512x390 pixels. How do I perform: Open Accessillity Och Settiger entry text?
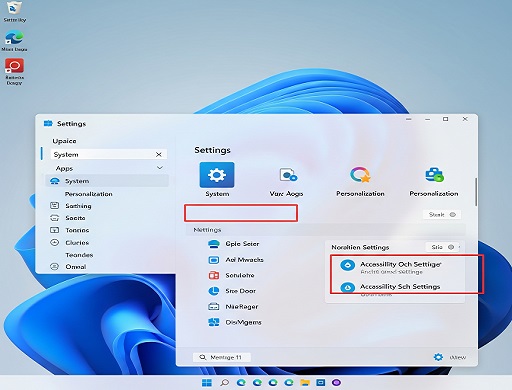(x=400, y=264)
